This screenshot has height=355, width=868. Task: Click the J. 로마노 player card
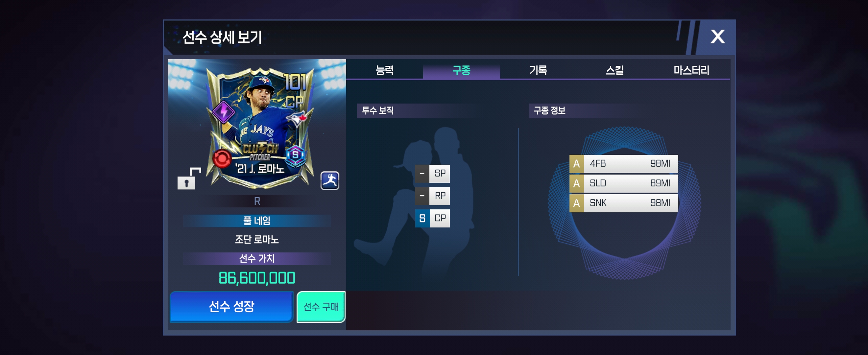[260, 128]
